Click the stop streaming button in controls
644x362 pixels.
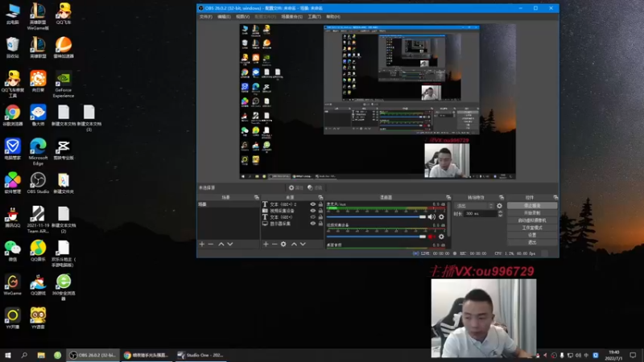pos(532,206)
